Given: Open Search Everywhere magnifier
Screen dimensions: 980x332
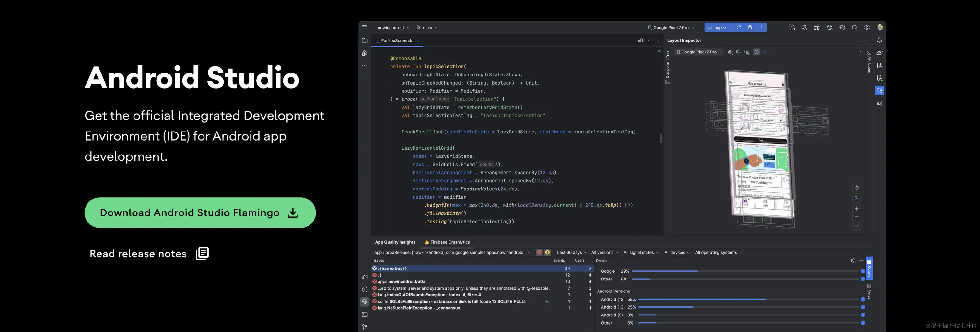Looking at the screenshot, I should 855,28.
